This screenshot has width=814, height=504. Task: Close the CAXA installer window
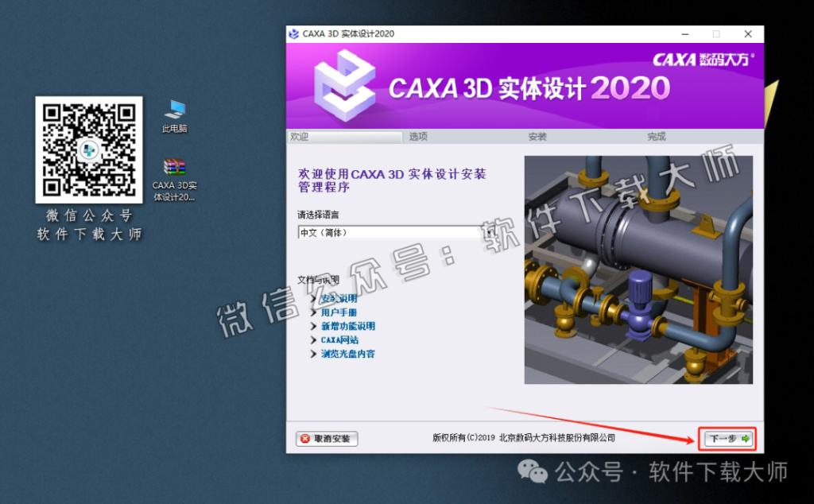[x=748, y=33]
